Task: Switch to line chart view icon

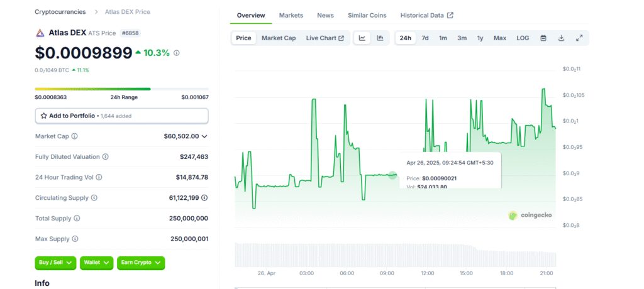Action: coord(362,38)
